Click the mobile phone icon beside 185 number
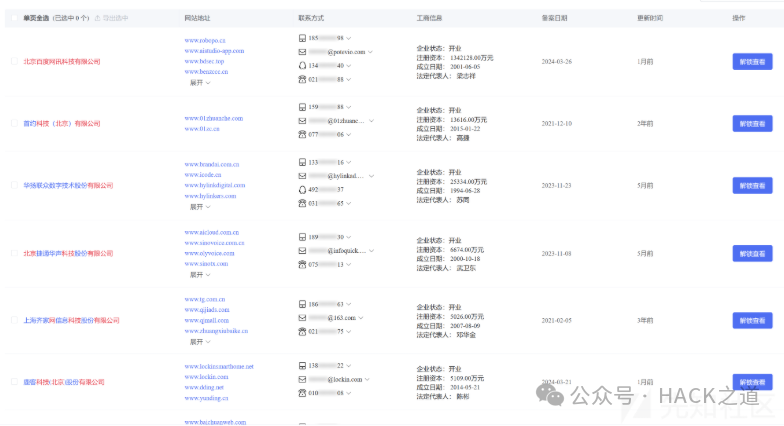Viewport: 784px width, 426px height. (x=302, y=38)
